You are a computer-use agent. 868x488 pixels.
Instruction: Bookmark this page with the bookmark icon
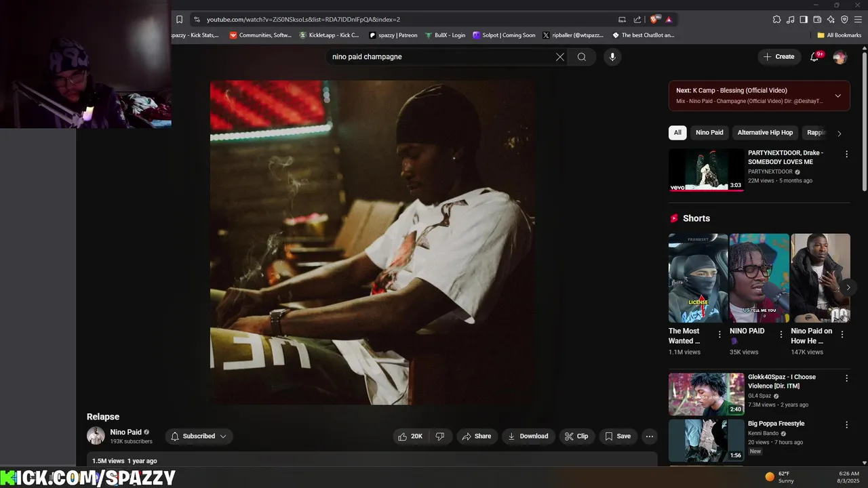(x=179, y=20)
